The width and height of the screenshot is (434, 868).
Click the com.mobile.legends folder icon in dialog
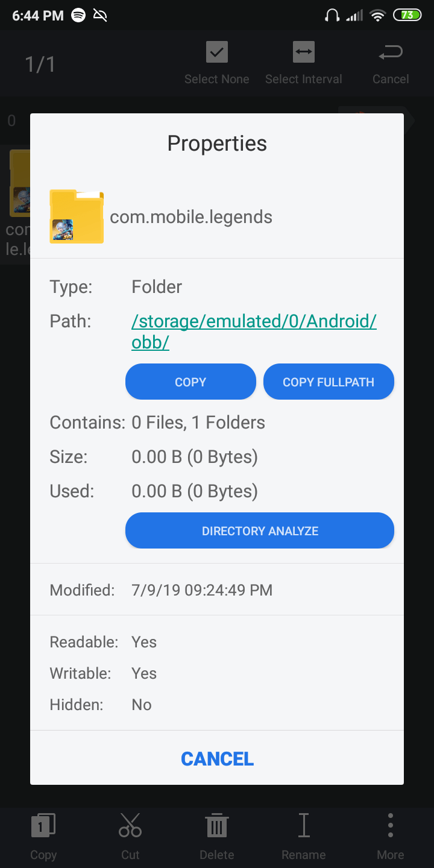(x=77, y=216)
